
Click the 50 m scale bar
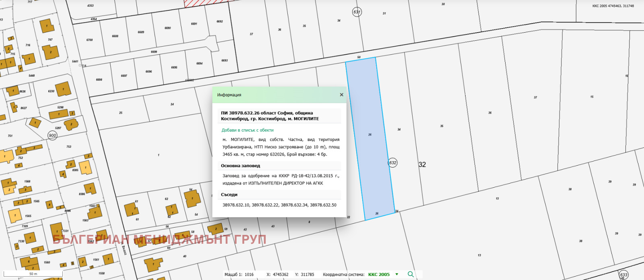(x=33, y=274)
